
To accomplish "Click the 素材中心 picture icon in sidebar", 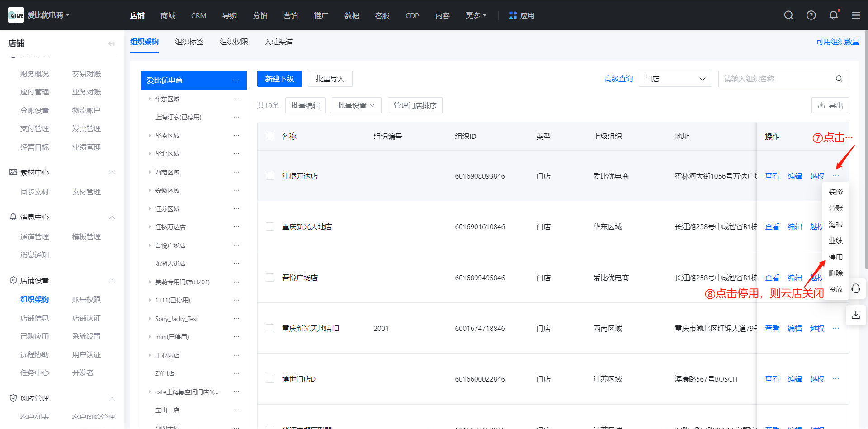I will click(x=13, y=172).
